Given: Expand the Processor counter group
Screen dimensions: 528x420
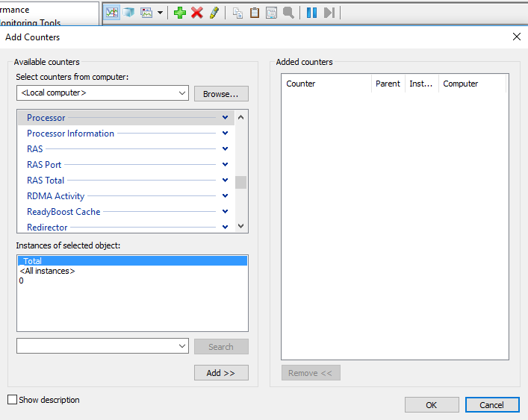Looking at the screenshot, I should coord(226,117).
